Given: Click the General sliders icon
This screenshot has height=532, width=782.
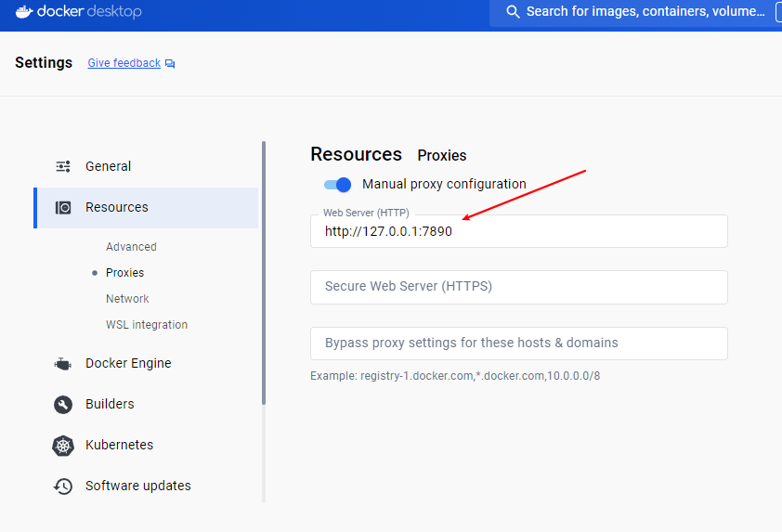Looking at the screenshot, I should [x=63, y=166].
